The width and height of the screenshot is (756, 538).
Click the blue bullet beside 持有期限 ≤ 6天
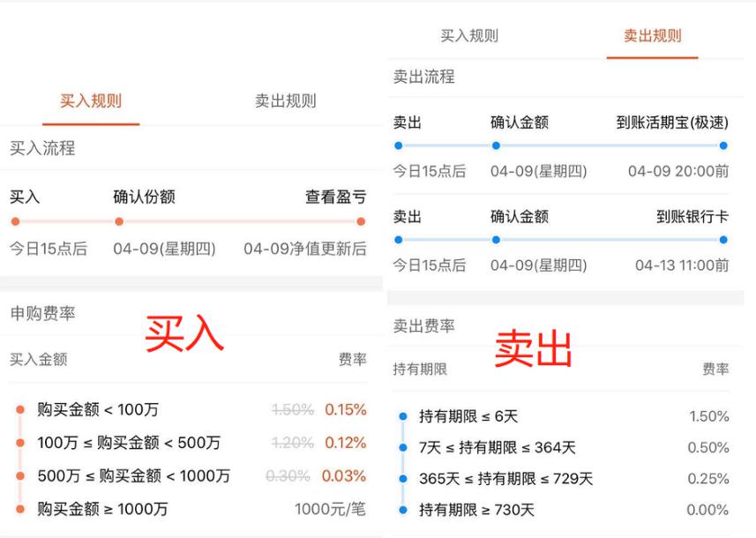coord(402,416)
